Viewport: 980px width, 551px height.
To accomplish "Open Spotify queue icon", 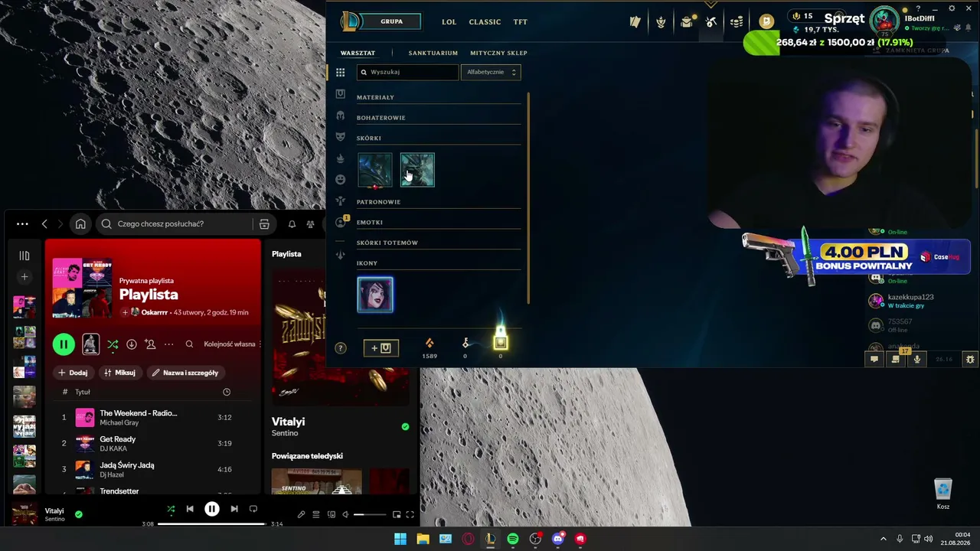I will click(315, 514).
